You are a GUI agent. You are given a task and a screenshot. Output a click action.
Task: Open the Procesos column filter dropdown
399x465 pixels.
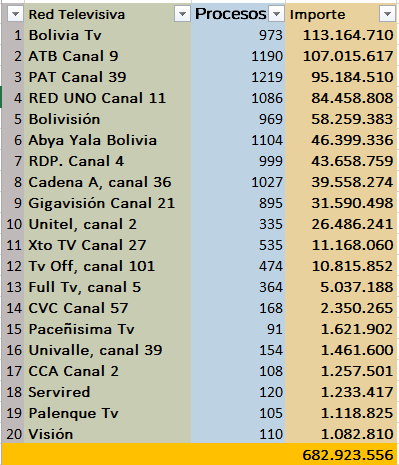coord(276,14)
